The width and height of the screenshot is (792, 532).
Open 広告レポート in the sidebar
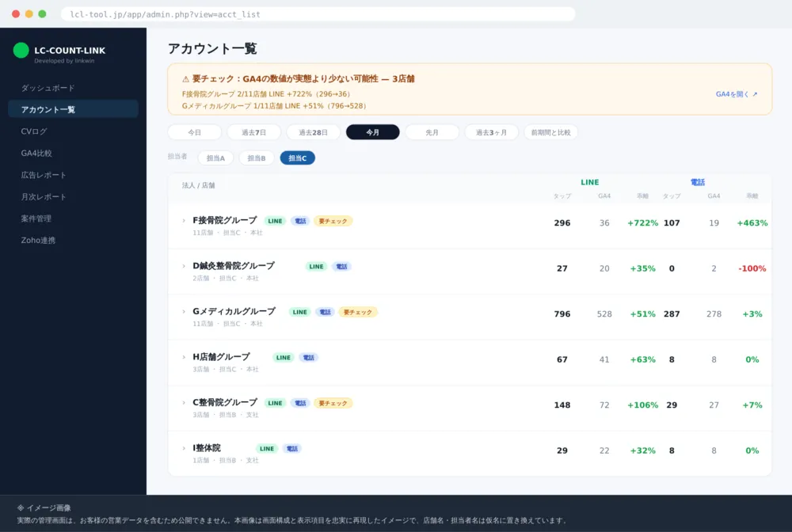click(44, 175)
